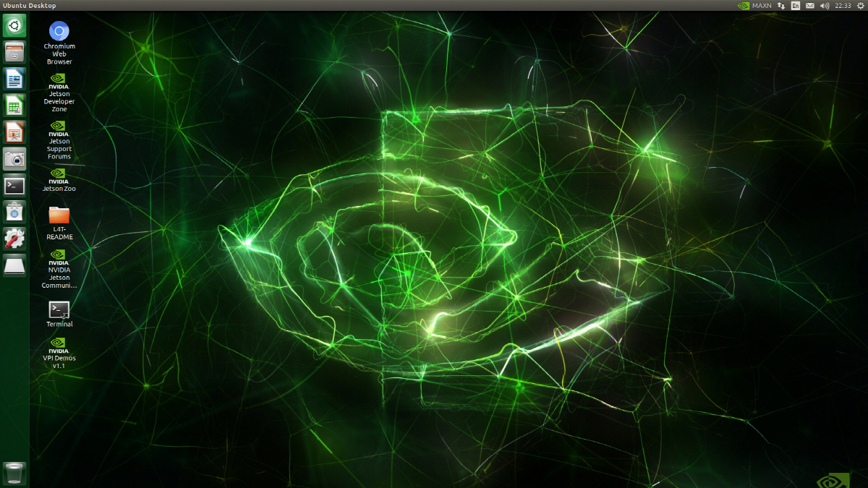Screen dimensions: 868x488
Task: Open the Files manager in the launcher
Action: click(14, 52)
